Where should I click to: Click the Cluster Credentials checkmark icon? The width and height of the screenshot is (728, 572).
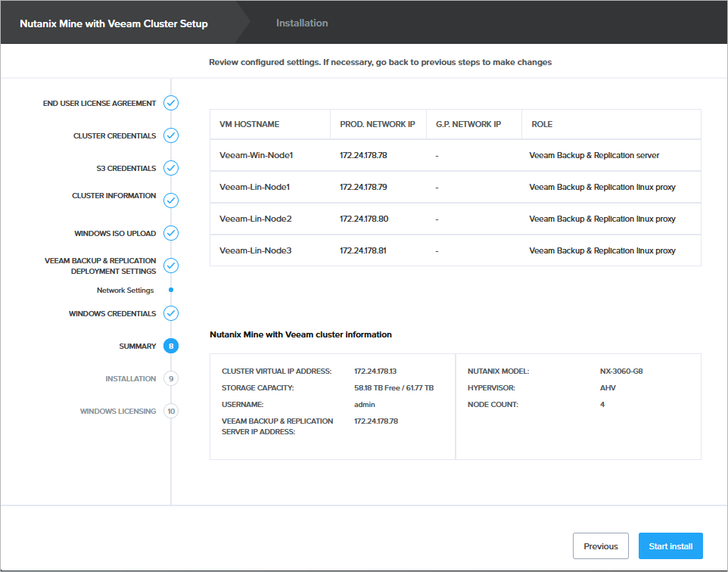(x=171, y=135)
